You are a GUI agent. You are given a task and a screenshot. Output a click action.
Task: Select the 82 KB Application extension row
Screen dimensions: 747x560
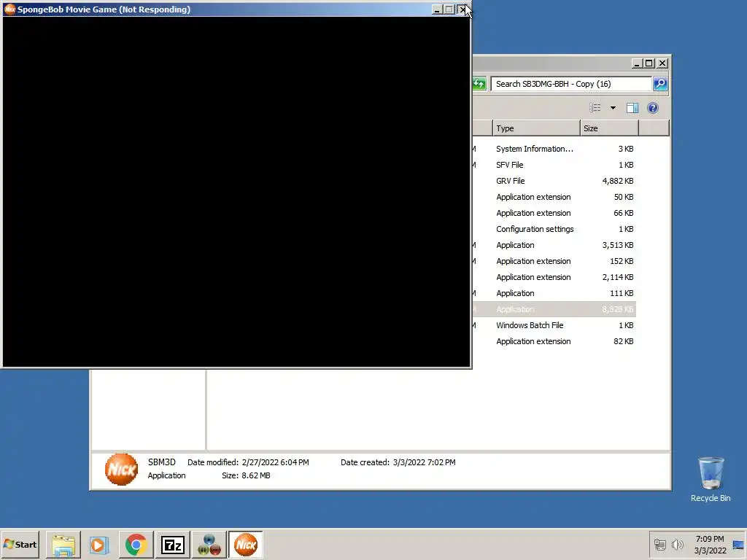(x=554, y=341)
